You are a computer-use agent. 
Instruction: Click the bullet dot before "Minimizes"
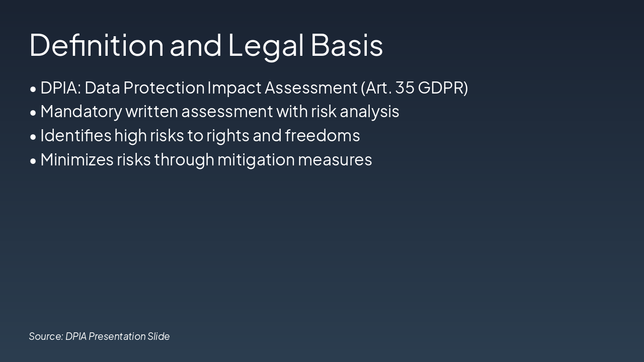coord(33,161)
